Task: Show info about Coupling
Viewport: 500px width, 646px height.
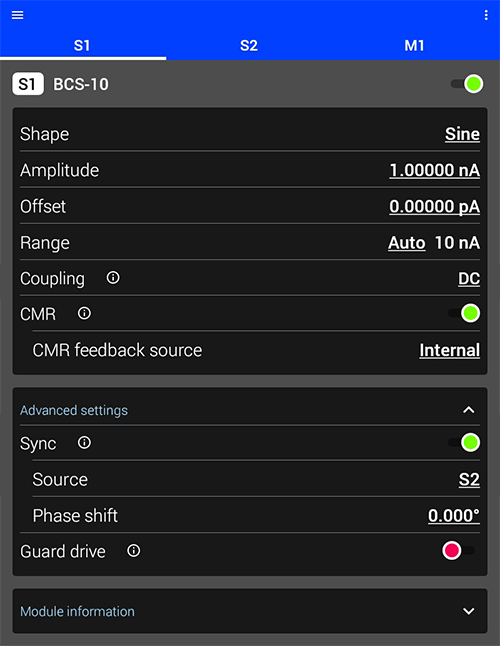Action: [x=113, y=278]
